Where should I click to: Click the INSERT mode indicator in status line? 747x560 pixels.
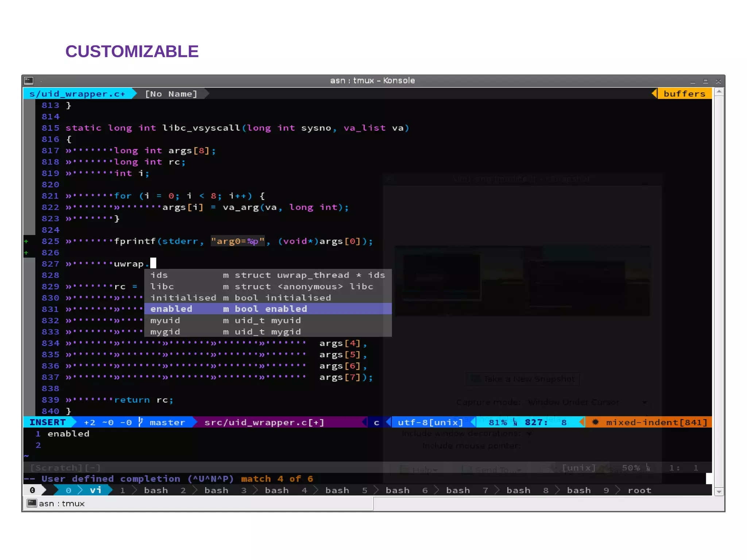(x=47, y=422)
